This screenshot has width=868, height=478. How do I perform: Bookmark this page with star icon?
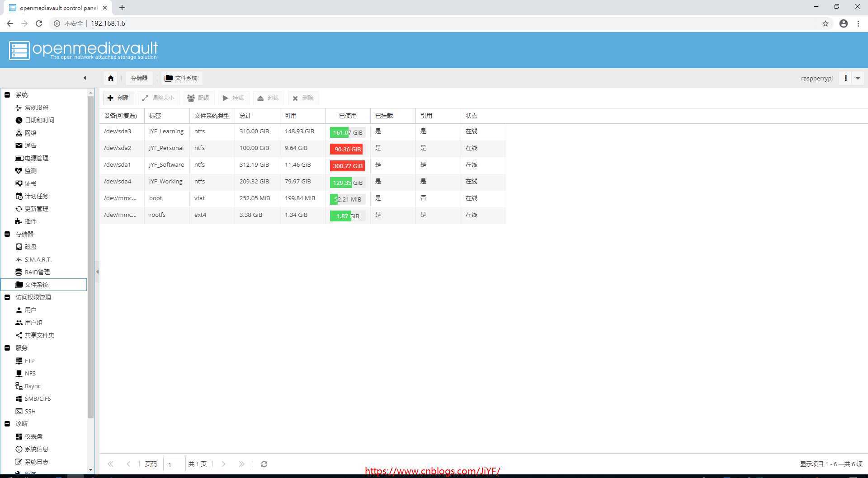tap(826, 23)
